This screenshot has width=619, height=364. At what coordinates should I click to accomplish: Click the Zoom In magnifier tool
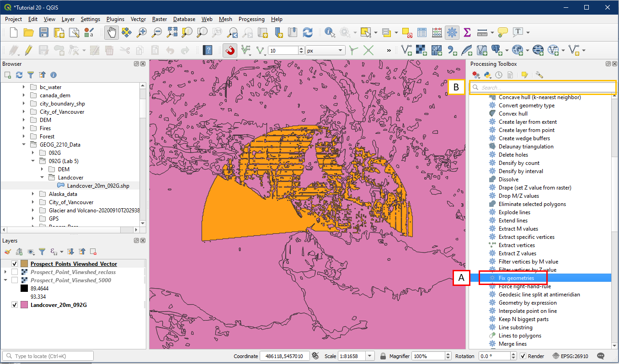[142, 32]
